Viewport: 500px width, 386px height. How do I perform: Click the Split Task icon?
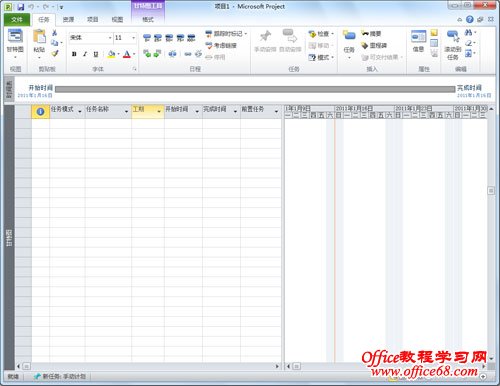pyautogui.click(x=172, y=53)
